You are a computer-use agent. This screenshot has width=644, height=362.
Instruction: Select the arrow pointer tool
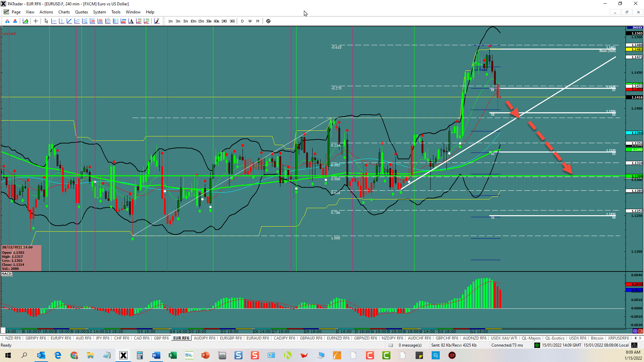(x=46, y=21)
